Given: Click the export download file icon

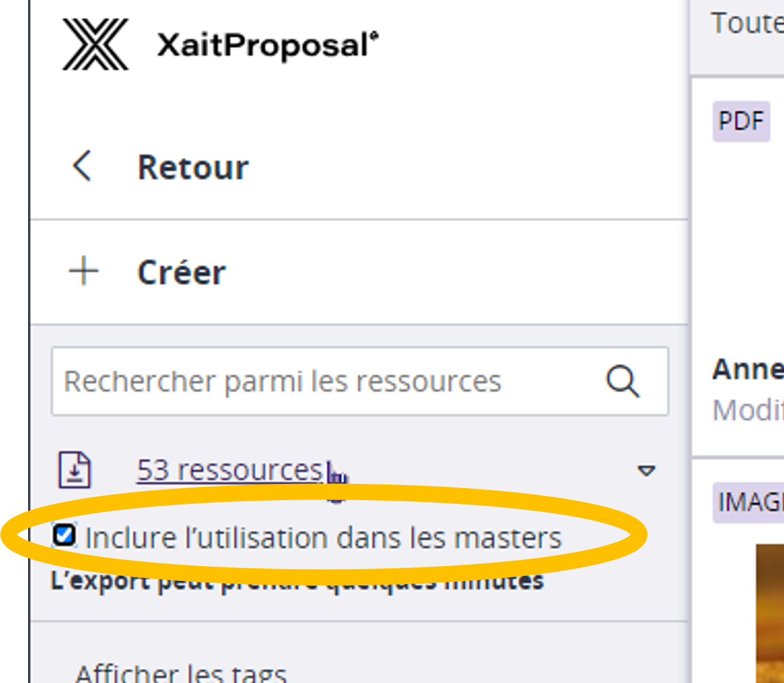Looking at the screenshot, I should pos(74,470).
